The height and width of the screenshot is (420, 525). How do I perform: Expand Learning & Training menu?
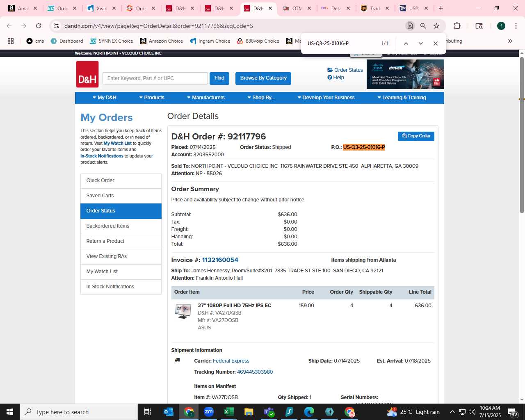402,98
